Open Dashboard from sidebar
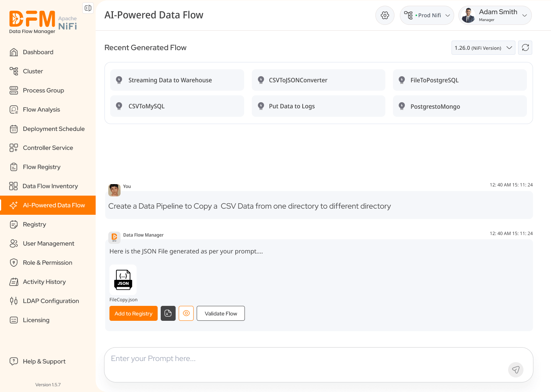551x392 pixels. coord(48,52)
